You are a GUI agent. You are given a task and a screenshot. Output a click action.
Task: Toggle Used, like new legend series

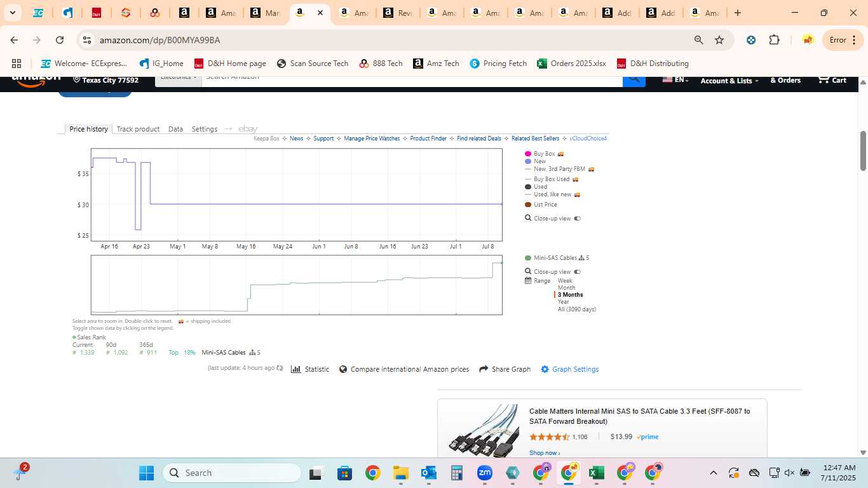(x=552, y=194)
